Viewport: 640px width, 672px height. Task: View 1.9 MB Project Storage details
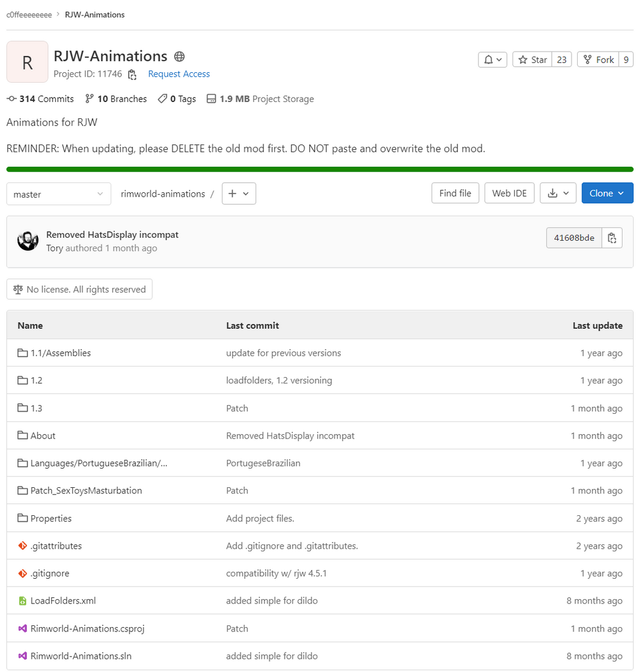point(261,99)
